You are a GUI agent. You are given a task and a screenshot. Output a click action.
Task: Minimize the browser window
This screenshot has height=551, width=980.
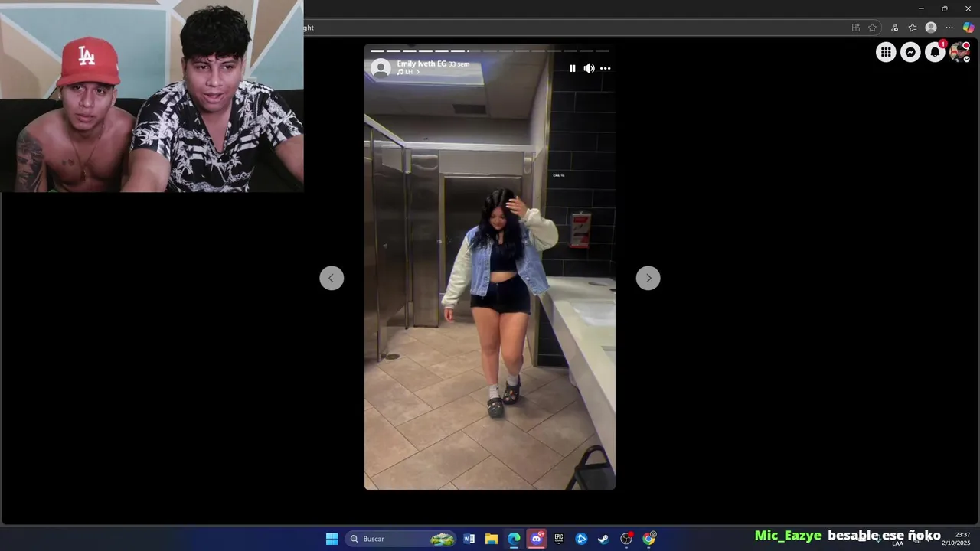[921, 8]
